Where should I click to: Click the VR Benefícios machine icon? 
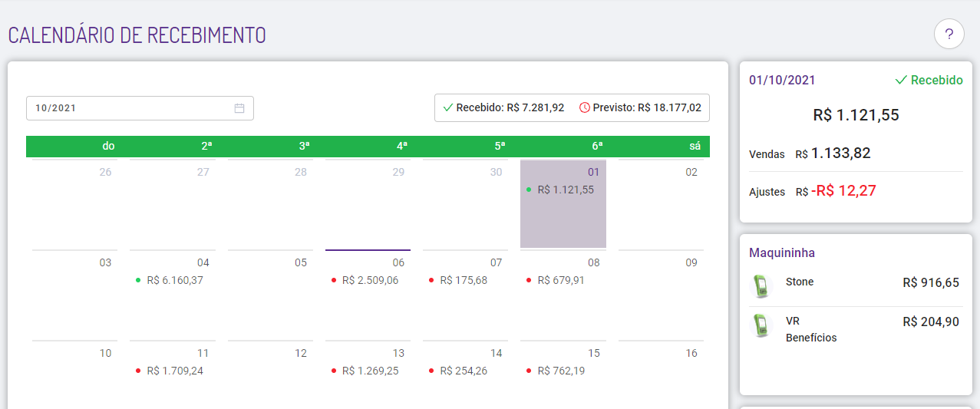[x=760, y=325]
